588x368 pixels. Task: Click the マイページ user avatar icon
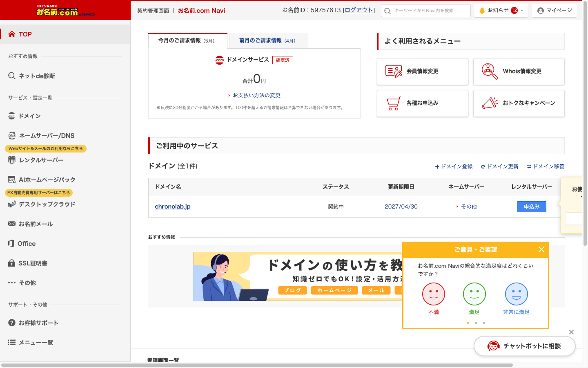pyautogui.click(x=541, y=11)
